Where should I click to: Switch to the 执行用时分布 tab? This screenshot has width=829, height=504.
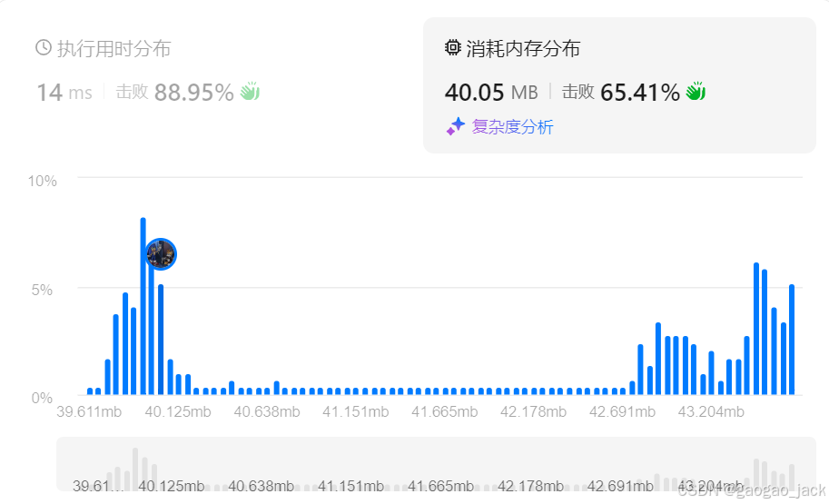(104, 49)
